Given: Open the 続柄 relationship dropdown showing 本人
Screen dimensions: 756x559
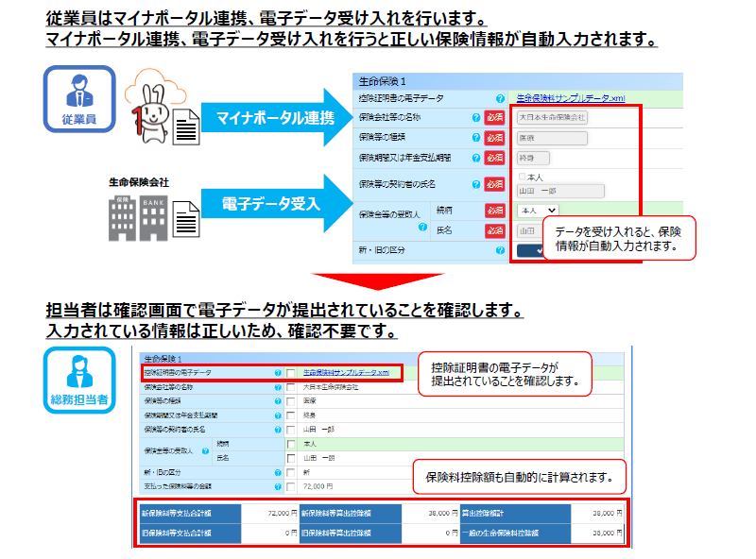Looking at the screenshot, I should tap(538, 211).
